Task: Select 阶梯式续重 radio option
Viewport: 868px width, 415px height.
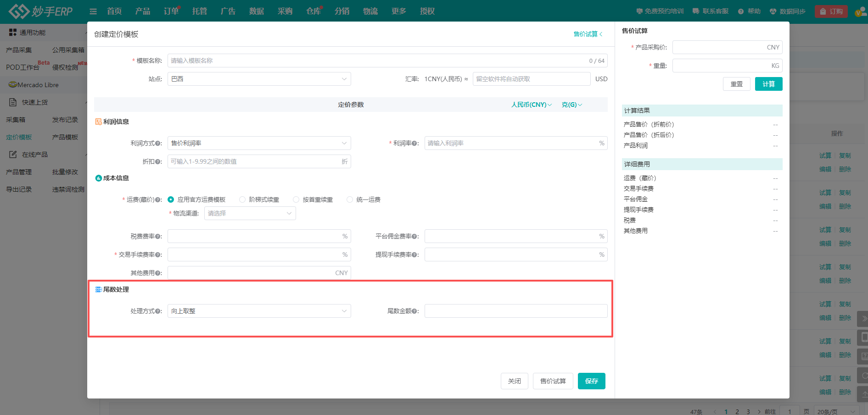Action: pyautogui.click(x=242, y=199)
